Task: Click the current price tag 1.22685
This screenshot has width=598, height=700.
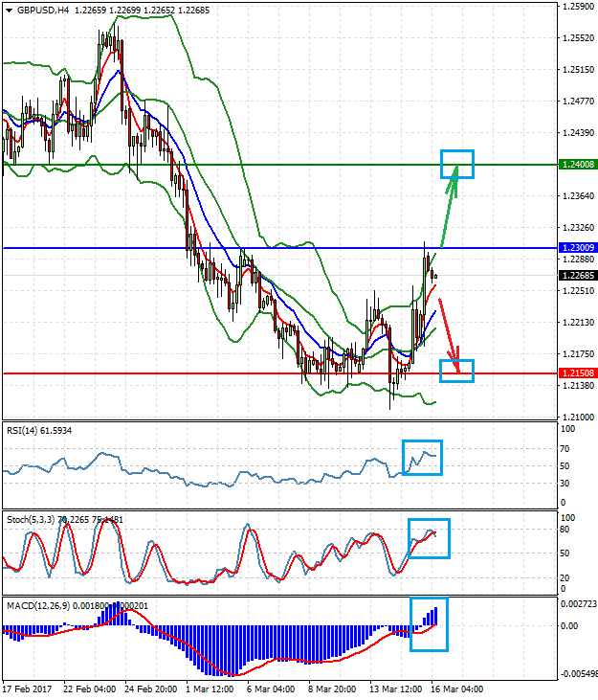Action: click(x=577, y=276)
